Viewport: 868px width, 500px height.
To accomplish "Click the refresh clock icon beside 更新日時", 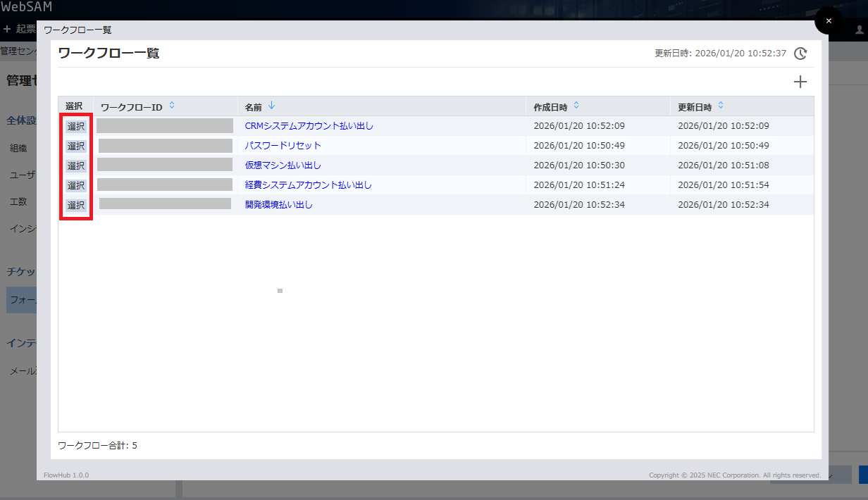I will tap(800, 54).
